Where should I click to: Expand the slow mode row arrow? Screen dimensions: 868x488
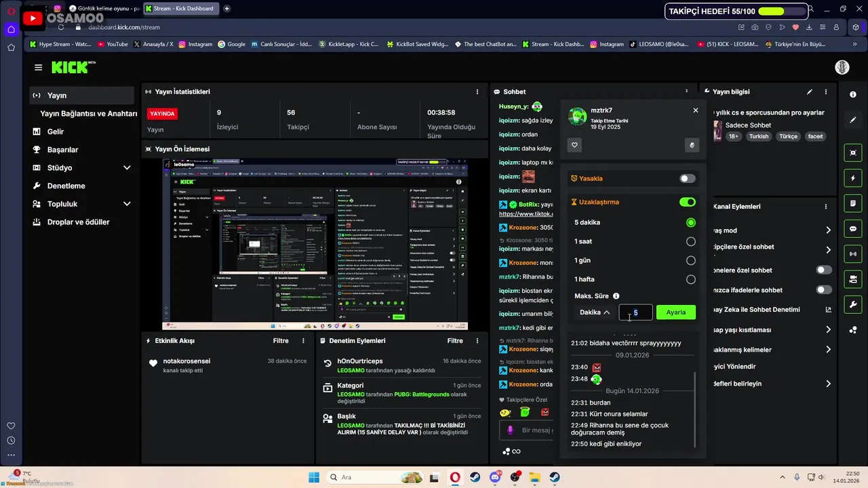click(x=828, y=230)
